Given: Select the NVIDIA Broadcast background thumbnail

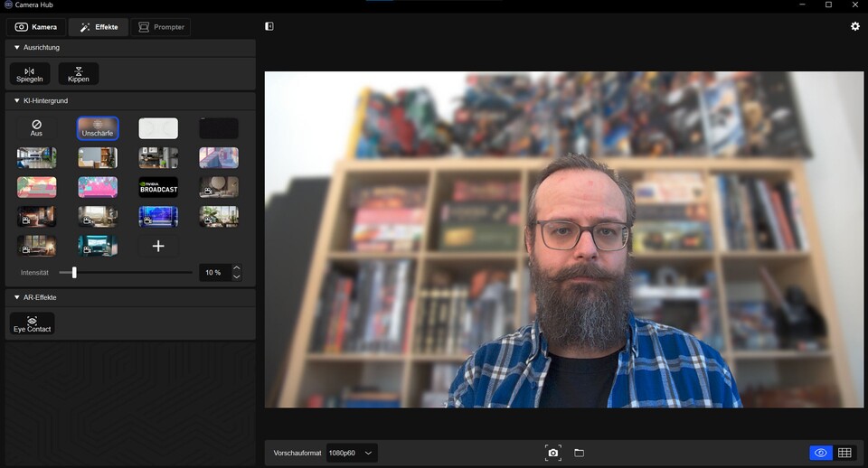Looking at the screenshot, I should click(x=158, y=187).
